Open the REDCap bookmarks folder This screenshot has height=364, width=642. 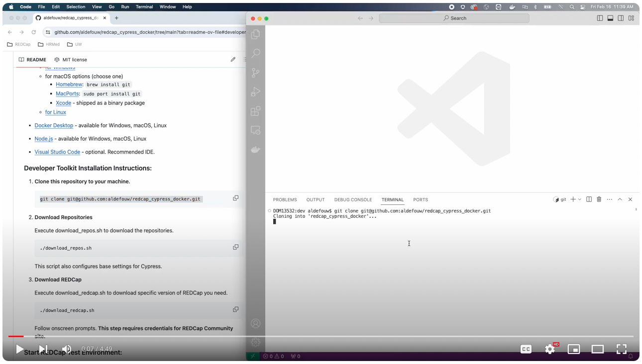(x=19, y=44)
